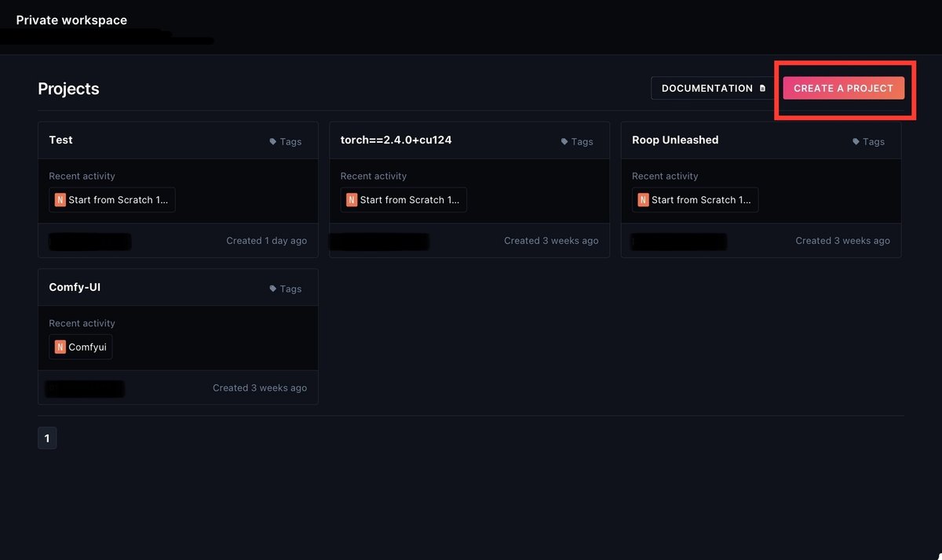Click the tag icon on Comfy-UI card
The width and height of the screenshot is (942, 560).
tap(273, 289)
